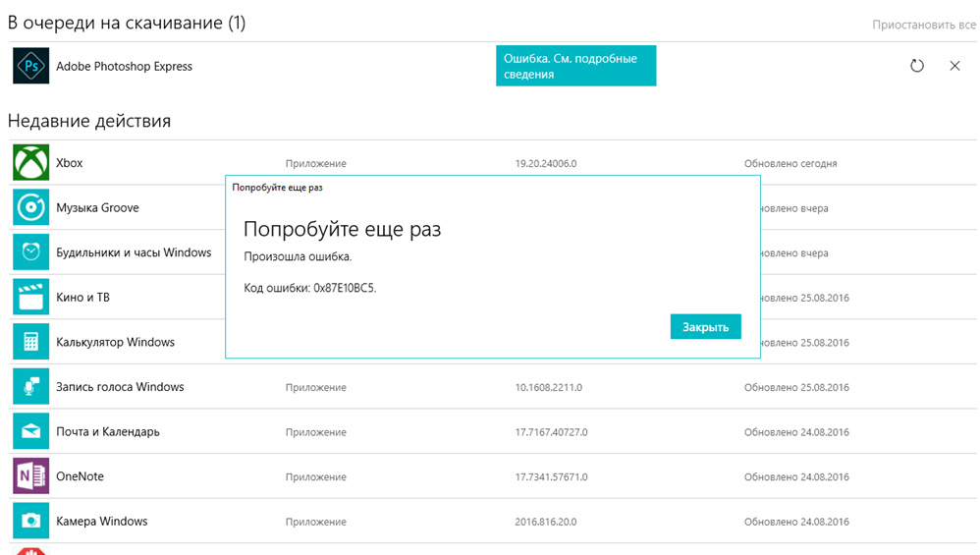This screenshot has width=980, height=555.
Task: Select Кино и ТВ row name
Action: pyautogui.click(x=82, y=298)
